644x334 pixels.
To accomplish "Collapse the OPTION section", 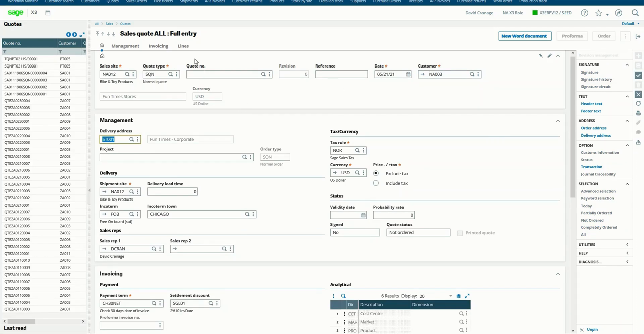I will point(627,145).
